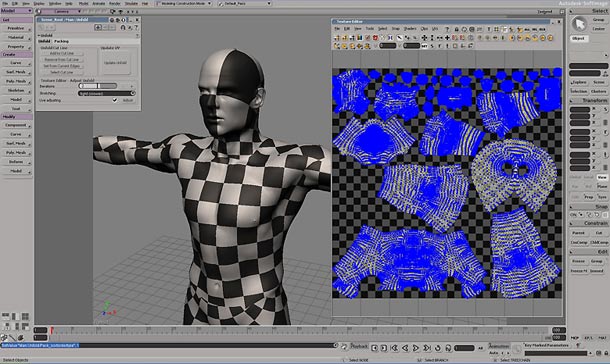Screen dimensions: 610x364
Task: Open Key Marked Parameters dropdown
Action: coord(546,345)
